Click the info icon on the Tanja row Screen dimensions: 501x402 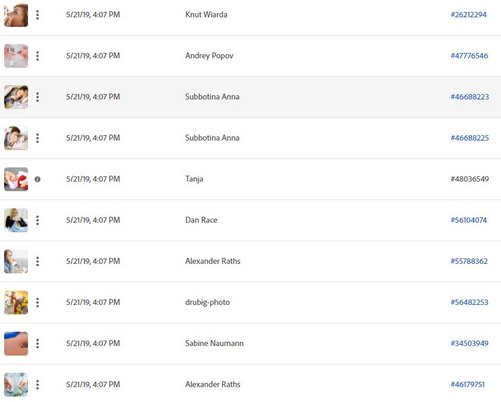point(37,179)
